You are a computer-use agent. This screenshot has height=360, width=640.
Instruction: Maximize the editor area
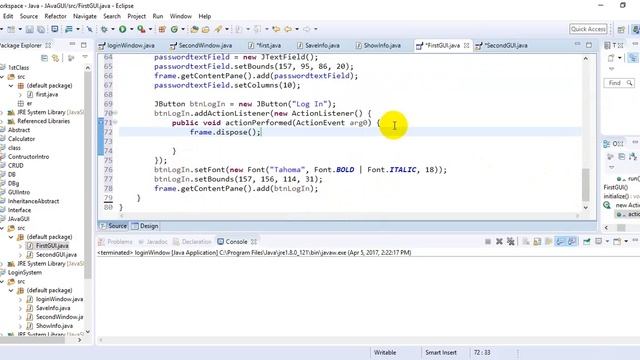pyautogui.click(x=589, y=45)
